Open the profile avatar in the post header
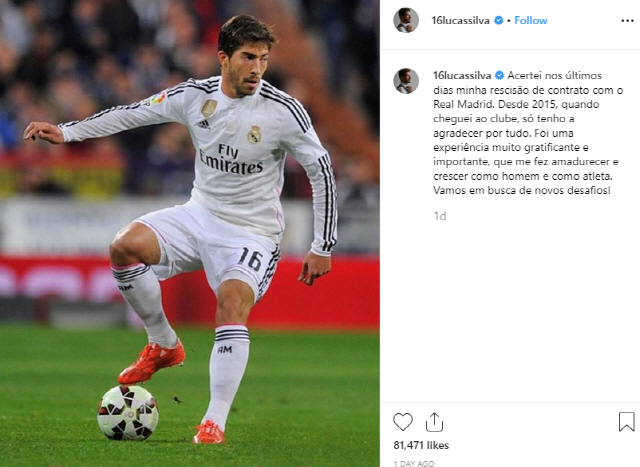The image size is (640, 467). (406, 20)
